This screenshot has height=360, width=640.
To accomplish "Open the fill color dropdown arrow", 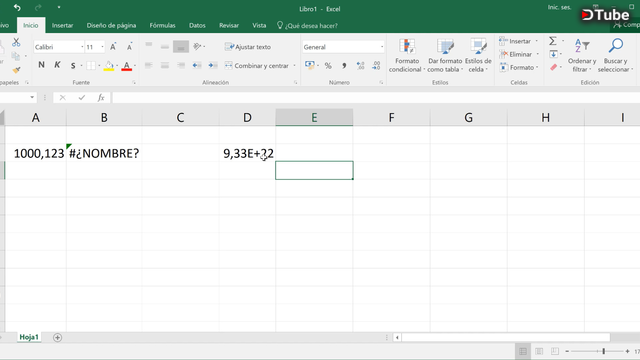I will coord(117,66).
